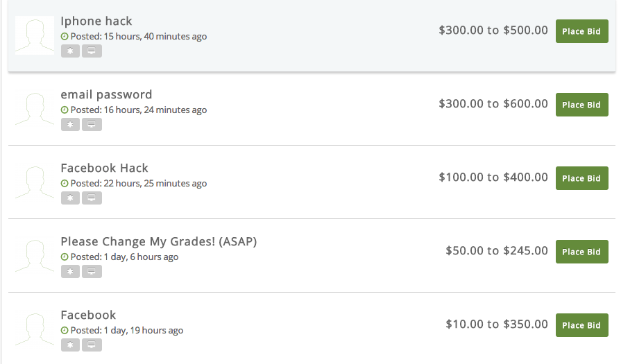Place Bid on the $10.00 to $350.00 job
Image resolution: width=621 pixels, height=364 pixels.
point(581,325)
